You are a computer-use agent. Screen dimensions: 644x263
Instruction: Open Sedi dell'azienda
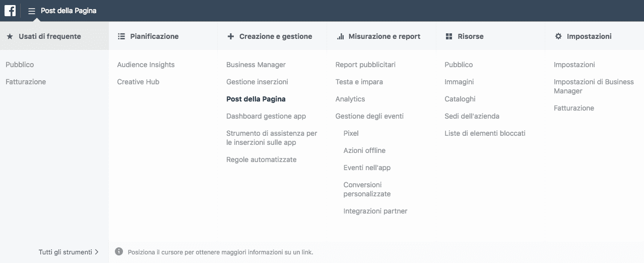(472, 116)
